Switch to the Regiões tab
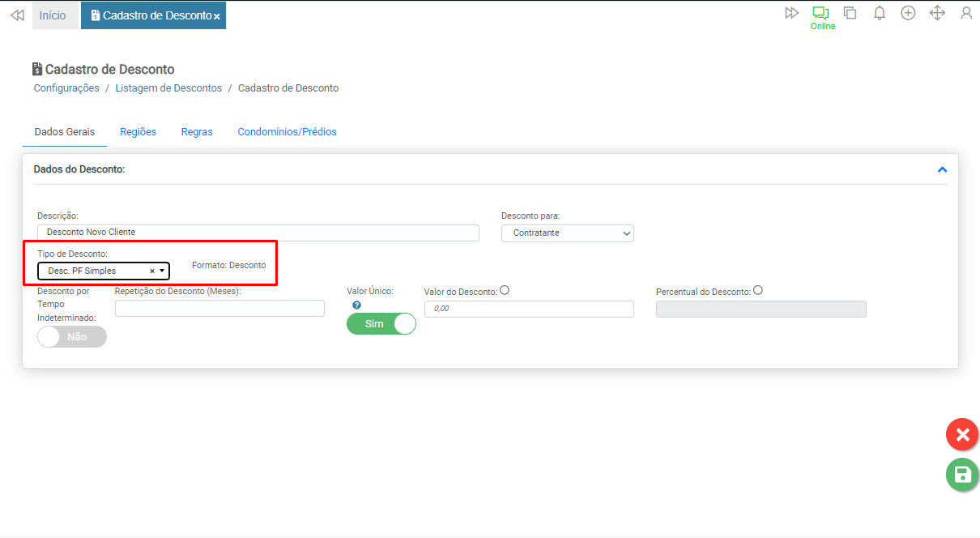The height and width of the screenshot is (538, 980). click(x=138, y=131)
